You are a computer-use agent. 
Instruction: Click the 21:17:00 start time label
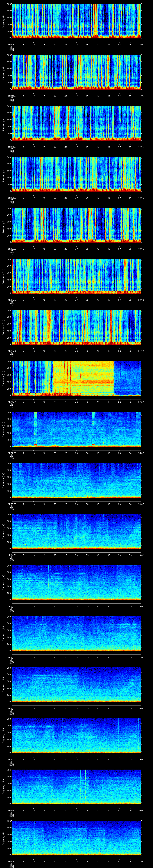tap(12, 198)
